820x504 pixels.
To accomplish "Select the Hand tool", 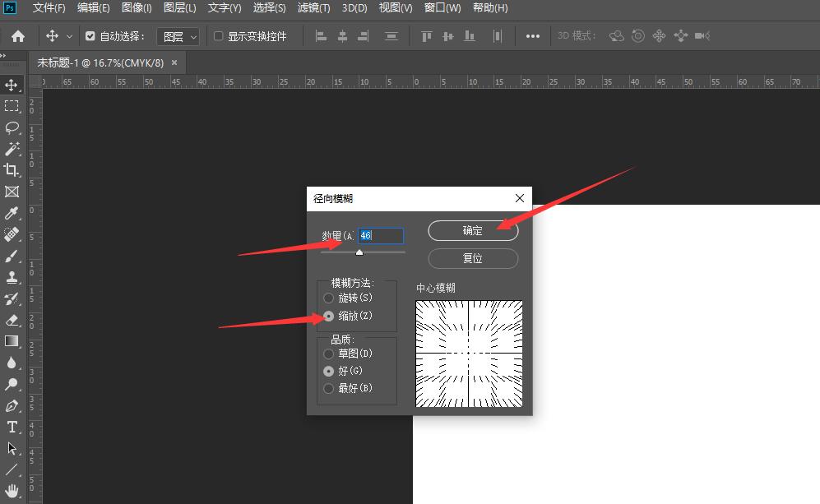I will pos(12,491).
